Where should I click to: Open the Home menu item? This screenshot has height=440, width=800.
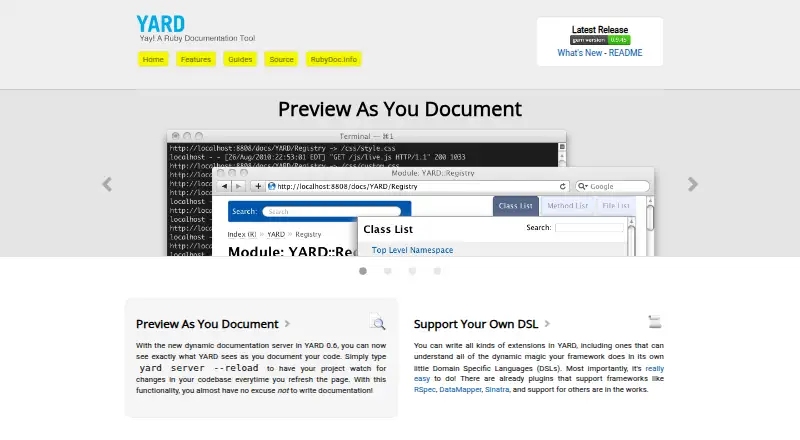point(153,59)
